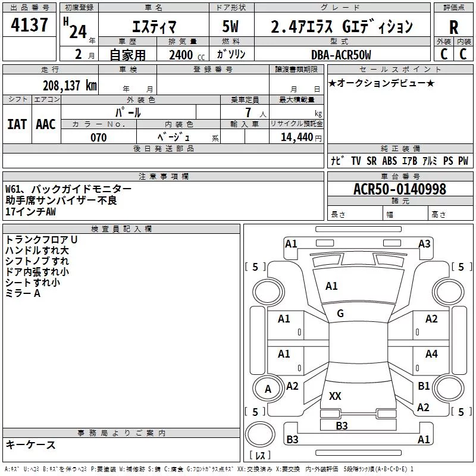Select the ナビ equipment label
The height and width of the screenshot is (476, 476).
337,161
